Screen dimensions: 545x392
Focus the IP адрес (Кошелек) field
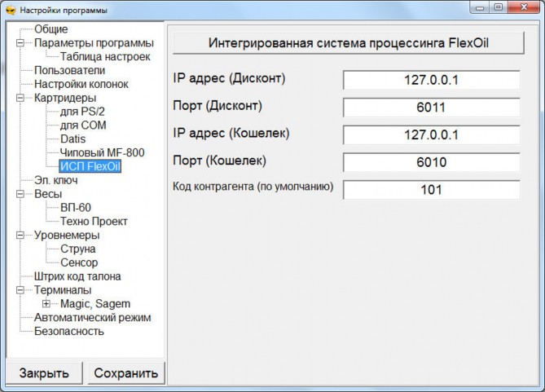pyautogui.click(x=431, y=135)
